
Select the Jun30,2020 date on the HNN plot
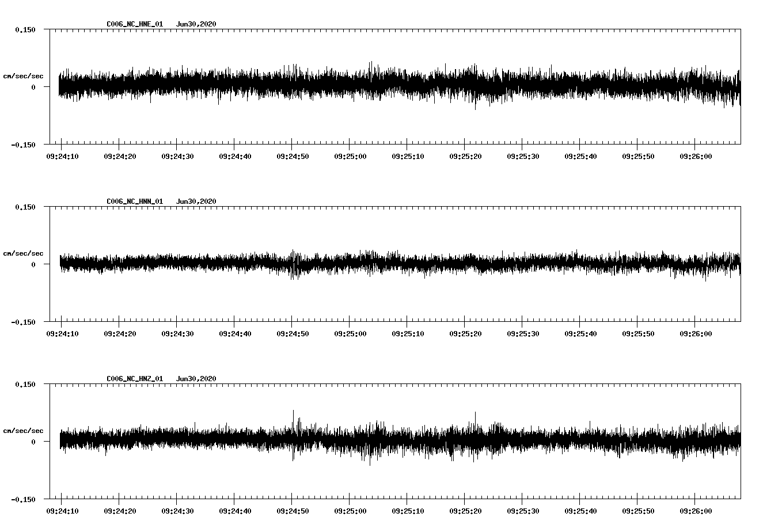(196, 202)
